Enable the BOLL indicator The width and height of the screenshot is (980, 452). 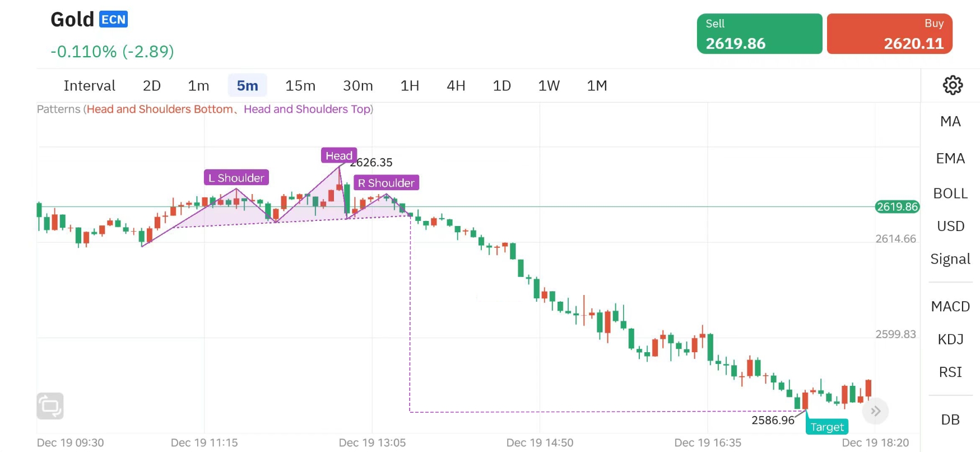tap(950, 193)
